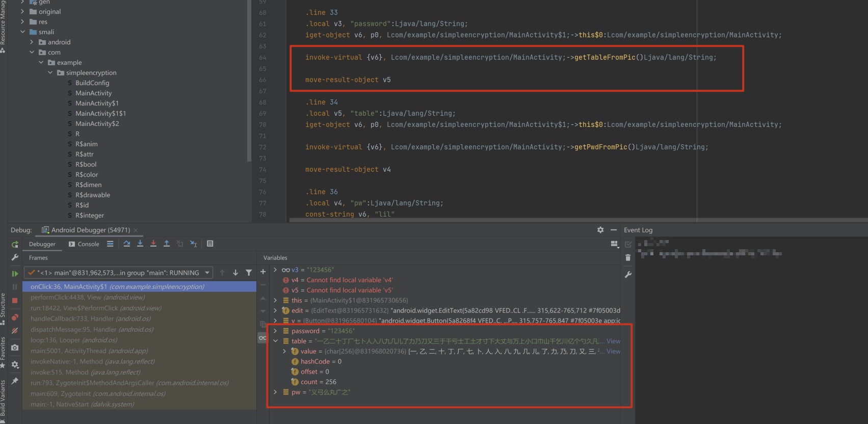
Task: Open Evaluate Expression calculator icon
Action: (x=210, y=244)
